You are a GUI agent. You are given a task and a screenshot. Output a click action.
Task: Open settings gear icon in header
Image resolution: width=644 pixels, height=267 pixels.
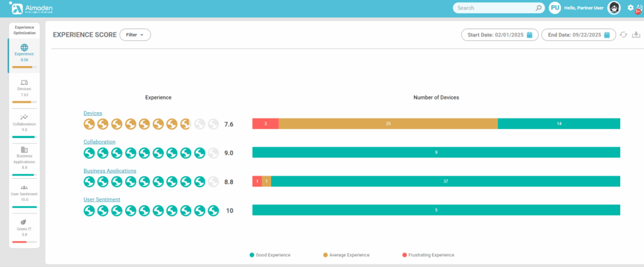coord(631,8)
